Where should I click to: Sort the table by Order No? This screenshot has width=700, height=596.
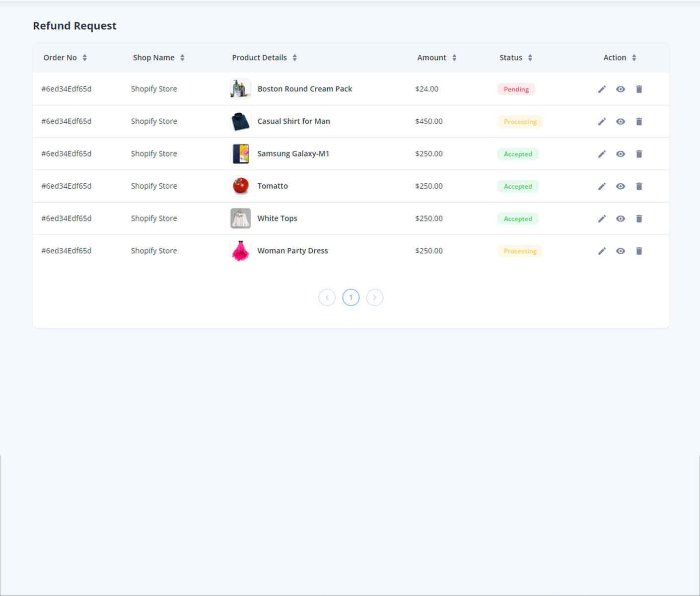(x=84, y=58)
